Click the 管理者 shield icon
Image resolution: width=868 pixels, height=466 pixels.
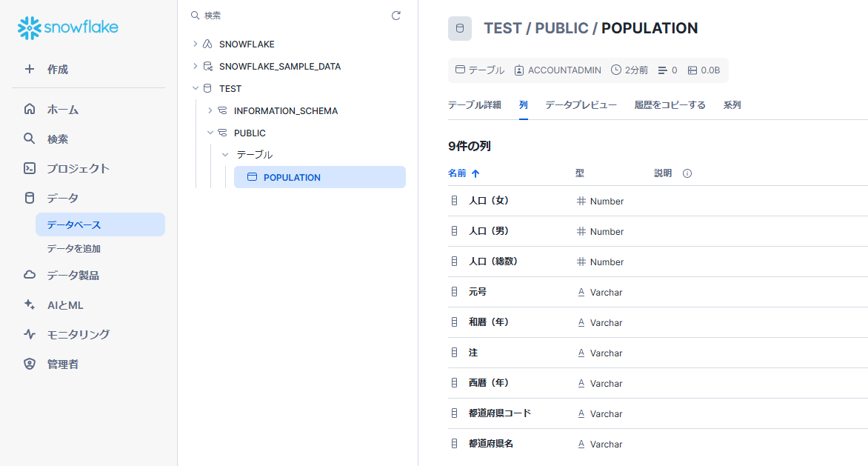tap(30, 364)
